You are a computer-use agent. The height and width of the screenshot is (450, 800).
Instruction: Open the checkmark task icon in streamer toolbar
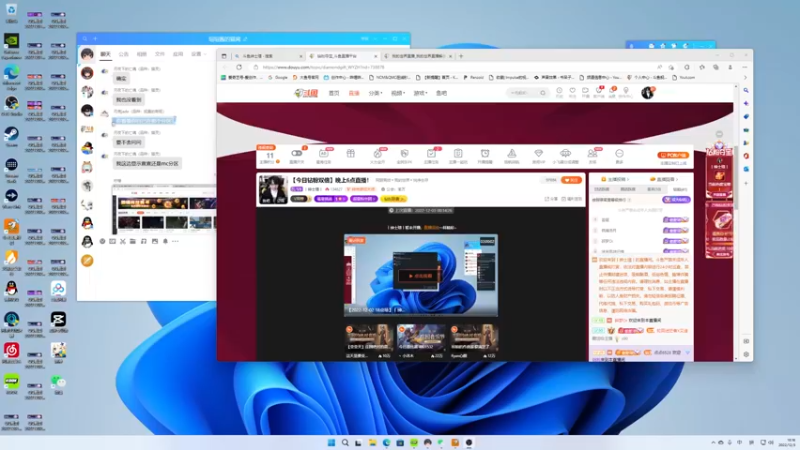[x=431, y=153]
